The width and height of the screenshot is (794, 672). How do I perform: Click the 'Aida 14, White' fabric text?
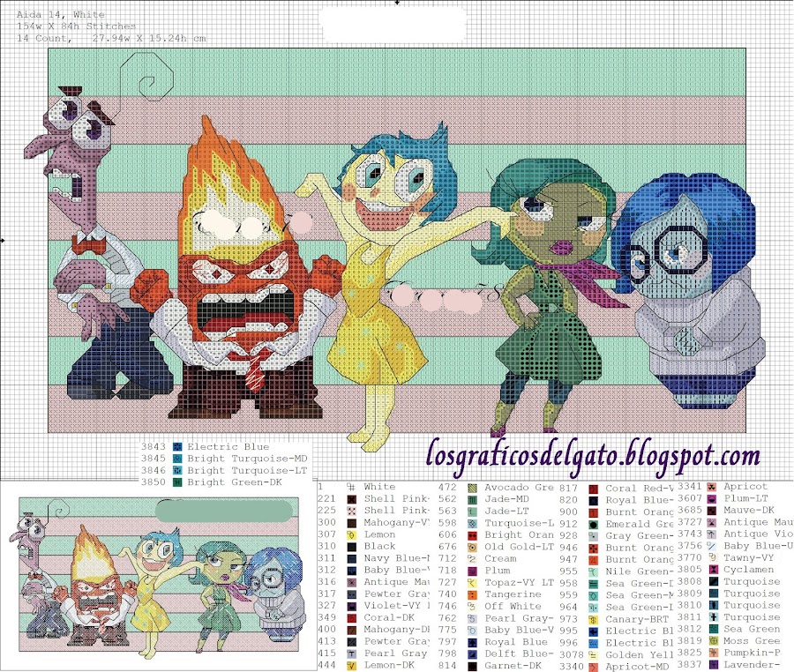(x=61, y=14)
